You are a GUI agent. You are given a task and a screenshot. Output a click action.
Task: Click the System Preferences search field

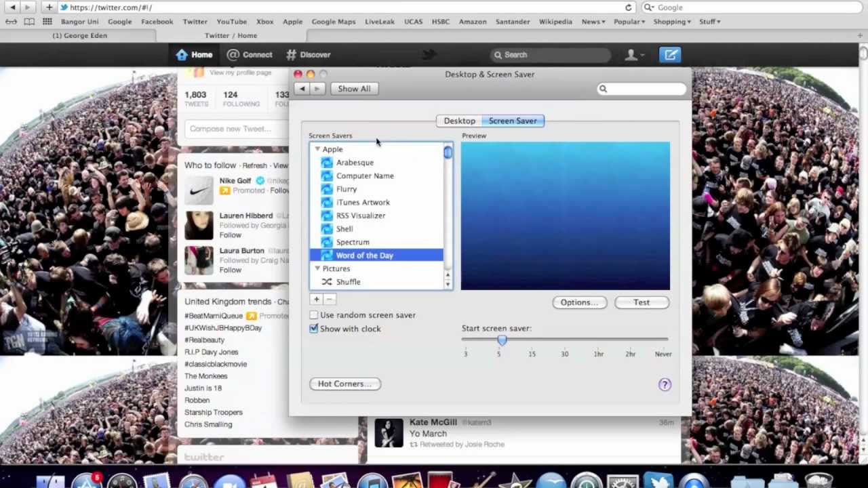coord(642,89)
